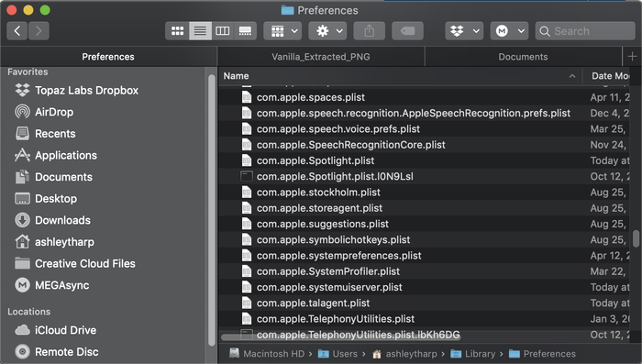Select the Preferences tab
This screenshot has width=642, height=364.
[x=108, y=57]
